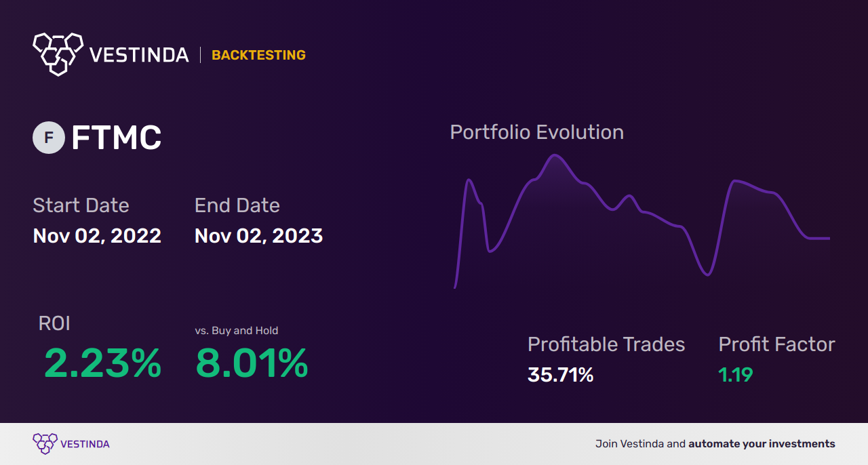Click the "automate your investments" link

[x=762, y=444]
